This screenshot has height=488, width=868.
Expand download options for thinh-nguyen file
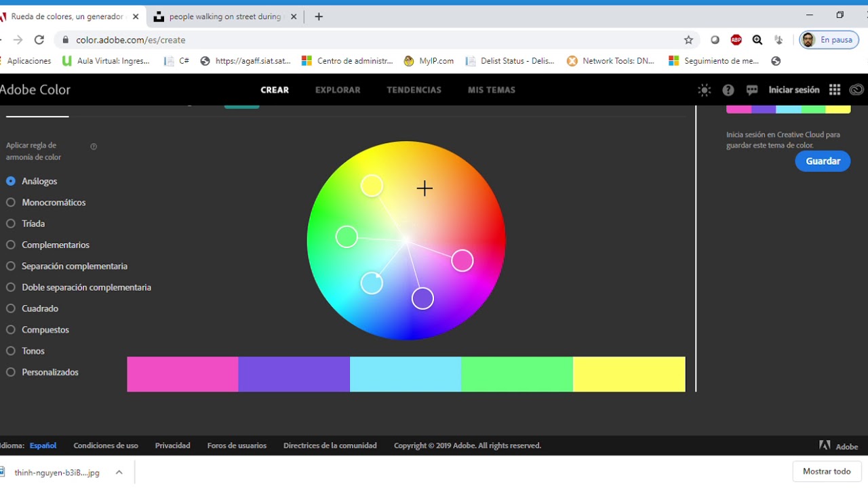pos(119,472)
